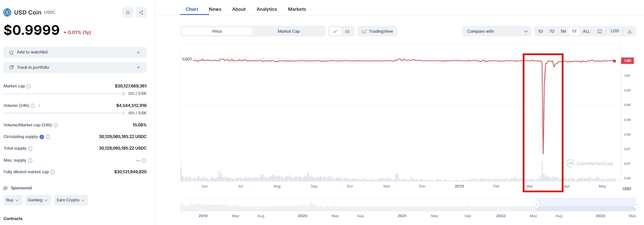This screenshot has height=225, width=644.
Task: Select 7D time range
Action: point(552,31)
